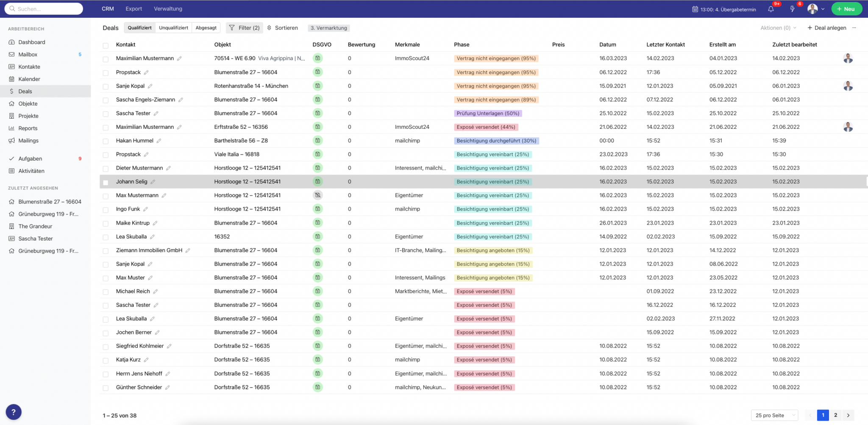868x425 pixels.
Task: Click the green Neu button
Action: tap(846, 9)
